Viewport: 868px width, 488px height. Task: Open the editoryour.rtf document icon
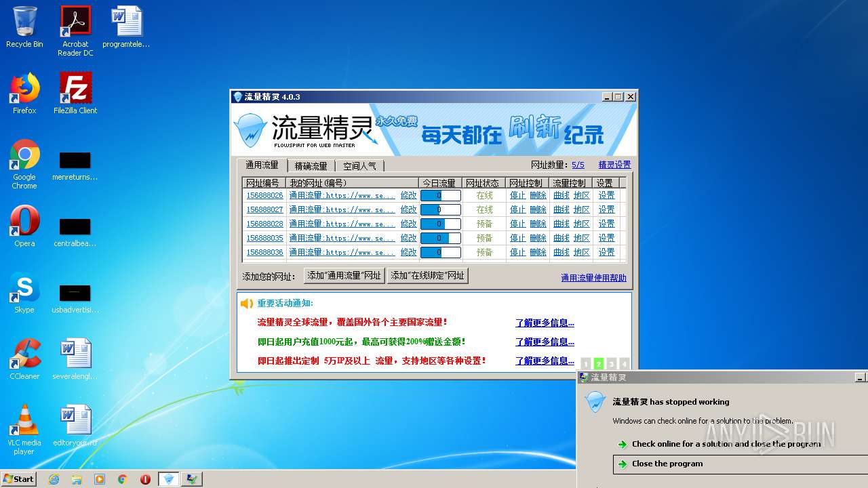(x=75, y=426)
